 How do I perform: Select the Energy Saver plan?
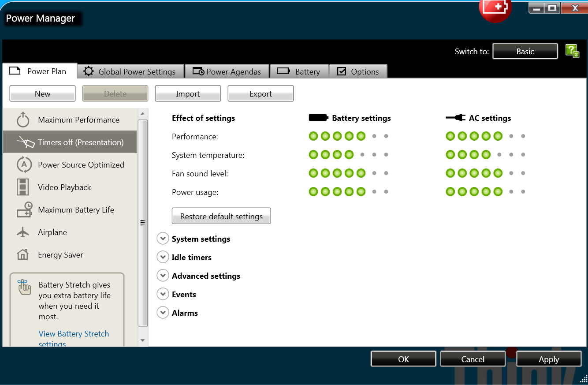70,255
